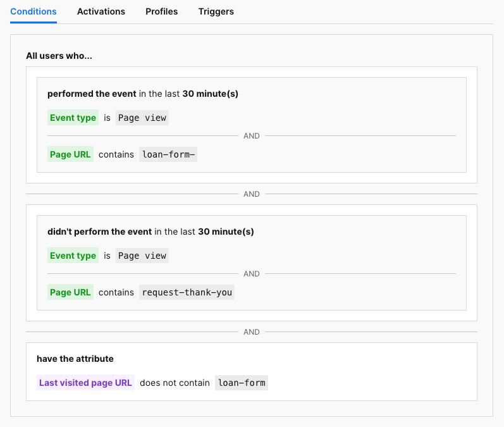Click the AND divider between first two groups
The image size is (504, 427).
(x=252, y=194)
